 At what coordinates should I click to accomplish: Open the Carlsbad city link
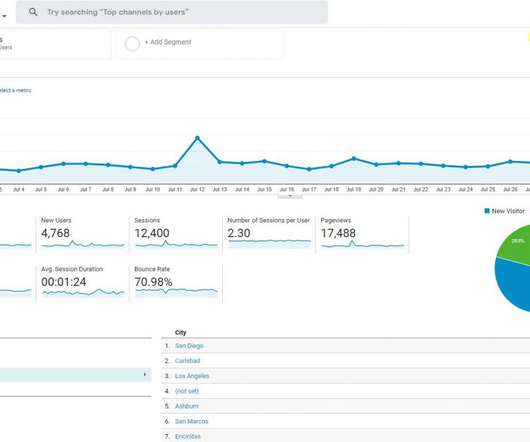pos(187,361)
